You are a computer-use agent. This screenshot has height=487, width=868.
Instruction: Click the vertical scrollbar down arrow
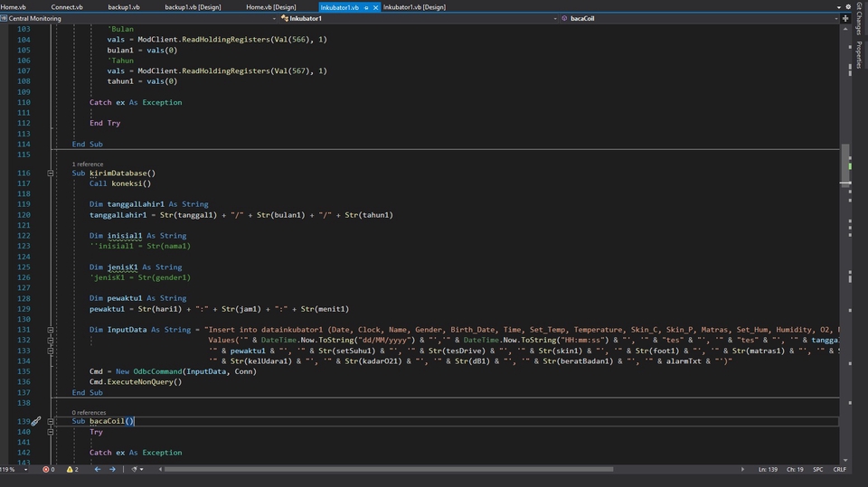(x=845, y=460)
